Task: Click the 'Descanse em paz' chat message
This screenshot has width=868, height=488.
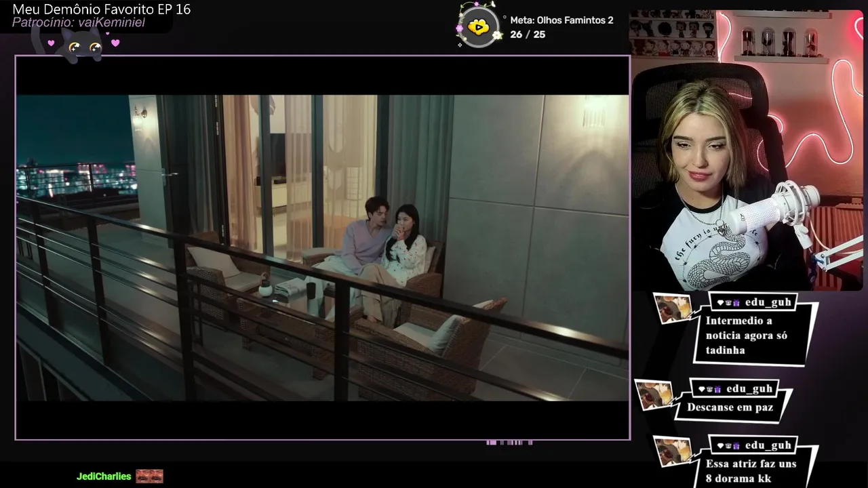Action: (x=730, y=407)
